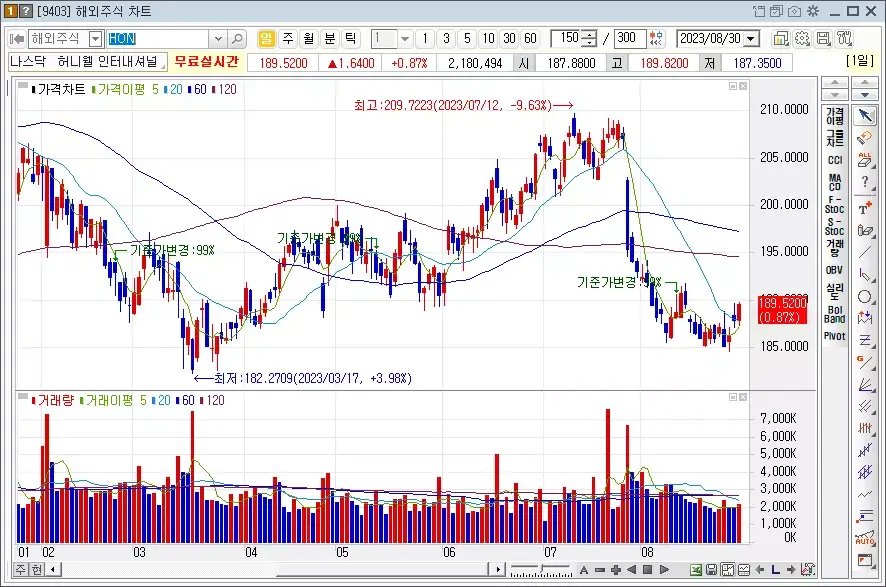Click the 150 count stepper arrows
Screen dimensions: 886x587
coord(589,38)
